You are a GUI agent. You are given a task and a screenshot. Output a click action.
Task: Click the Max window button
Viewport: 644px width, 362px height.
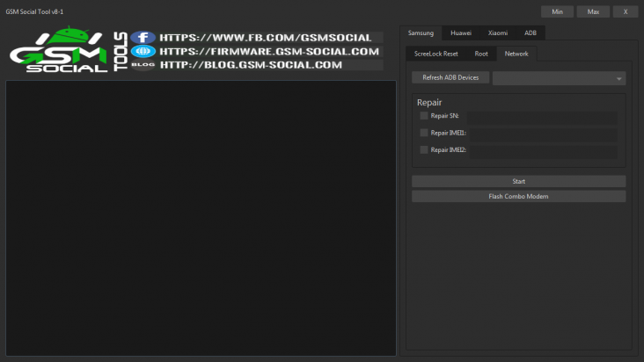point(593,11)
